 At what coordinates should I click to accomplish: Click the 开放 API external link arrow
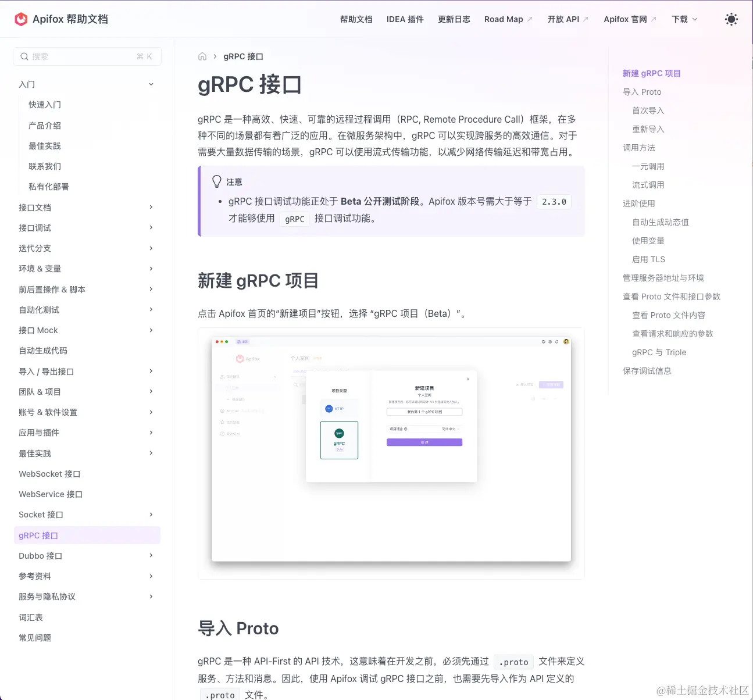[x=586, y=19]
